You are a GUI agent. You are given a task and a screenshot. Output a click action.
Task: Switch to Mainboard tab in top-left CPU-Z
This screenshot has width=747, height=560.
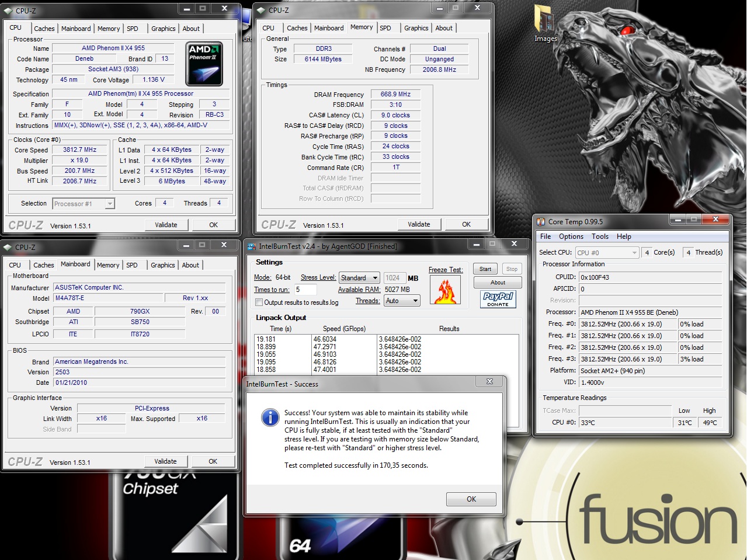tap(76, 29)
